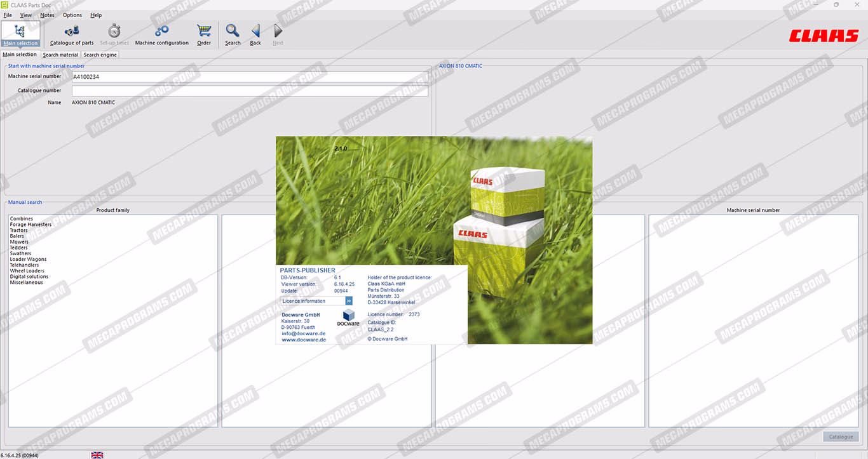The image size is (868, 459).
Task: Select Mowers product family
Action: [x=19, y=242]
